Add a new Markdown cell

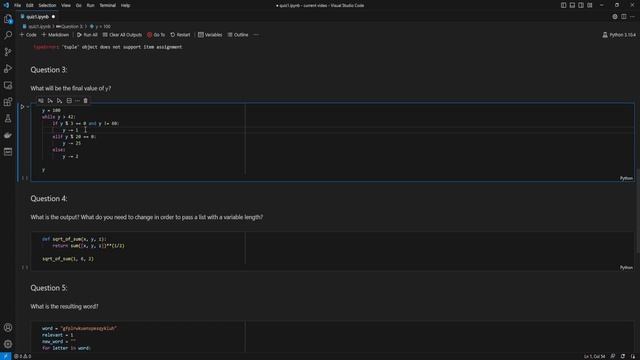pos(56,35)
